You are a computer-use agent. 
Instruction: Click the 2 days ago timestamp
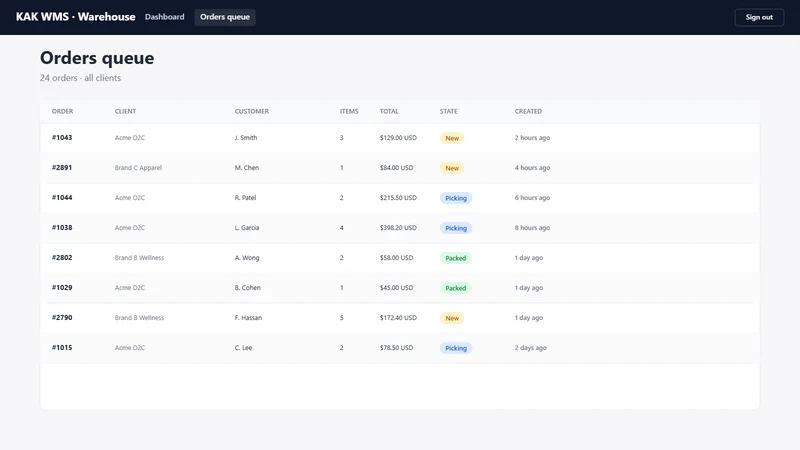(531, 348)
